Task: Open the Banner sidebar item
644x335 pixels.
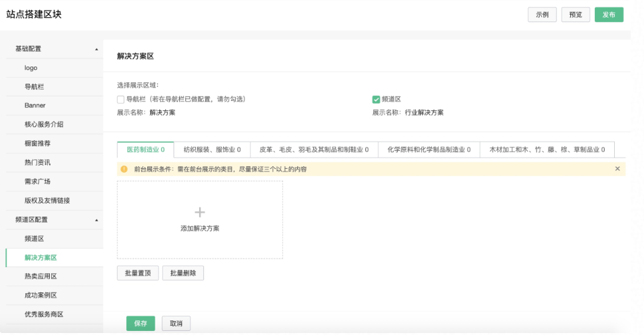Action: [x=54, y=106]
